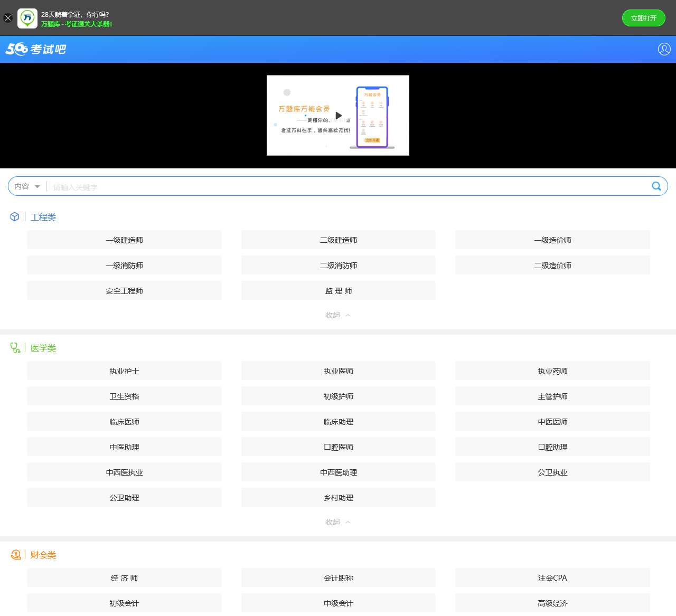Image resolution: width=676 pixels, height=616 pixels.
Task: Close the top promotional banner
Action: 8,18
